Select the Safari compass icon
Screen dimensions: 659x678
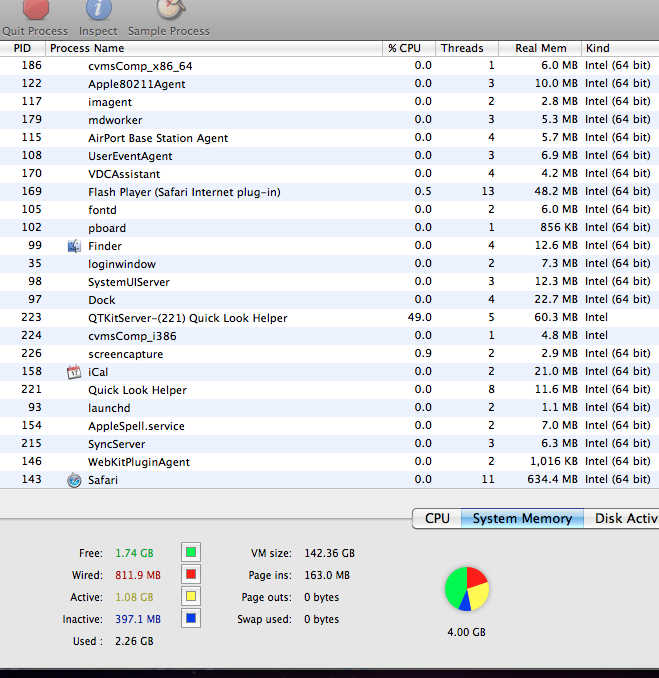[x=74, y=480]
